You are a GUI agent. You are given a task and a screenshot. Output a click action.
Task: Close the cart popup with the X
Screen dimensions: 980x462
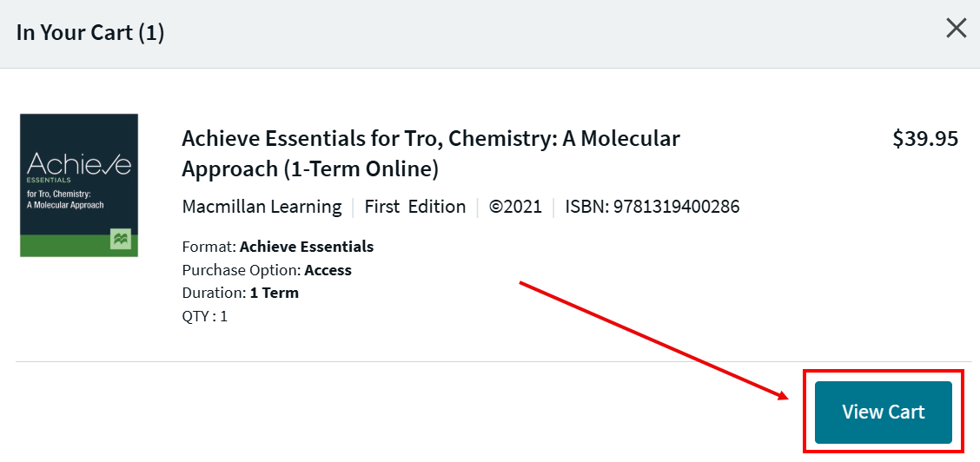point(956,29)
